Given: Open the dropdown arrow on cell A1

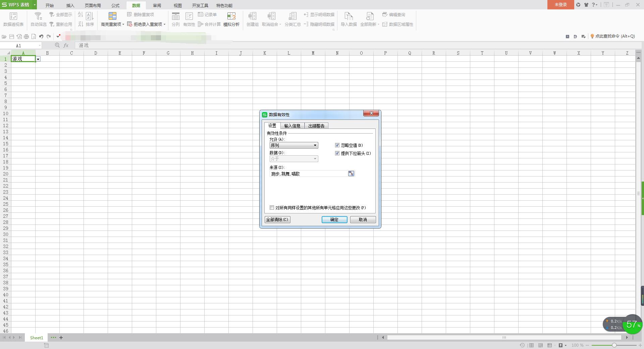Looking at the screenshot, I should 38,59.
